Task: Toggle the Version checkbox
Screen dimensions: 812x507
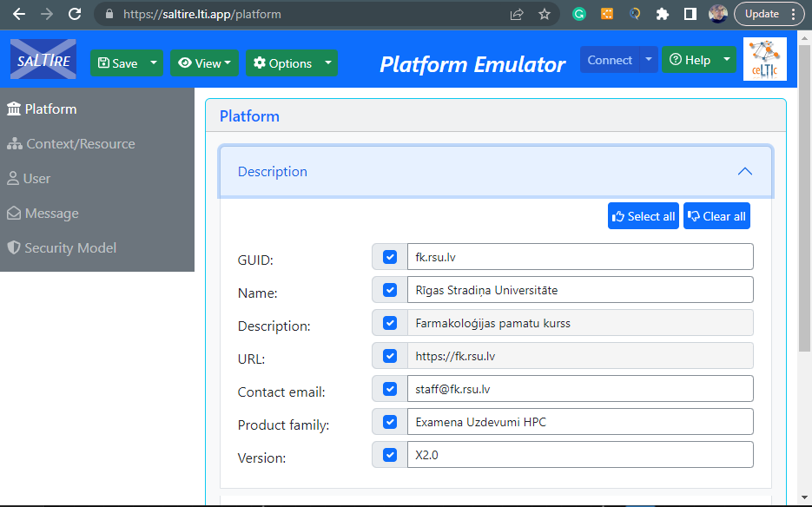Action: (390, 455)
